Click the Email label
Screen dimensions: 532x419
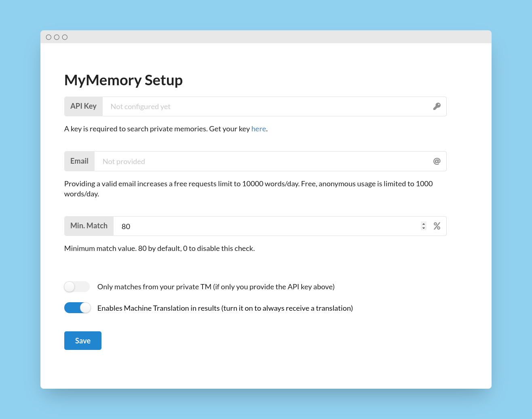click(79, 161)
